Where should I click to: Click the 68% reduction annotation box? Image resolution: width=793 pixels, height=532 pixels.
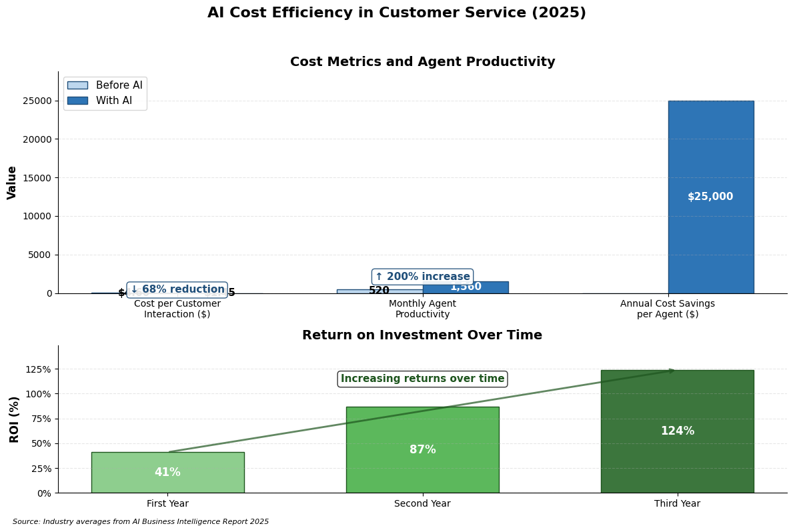[177, 290]
